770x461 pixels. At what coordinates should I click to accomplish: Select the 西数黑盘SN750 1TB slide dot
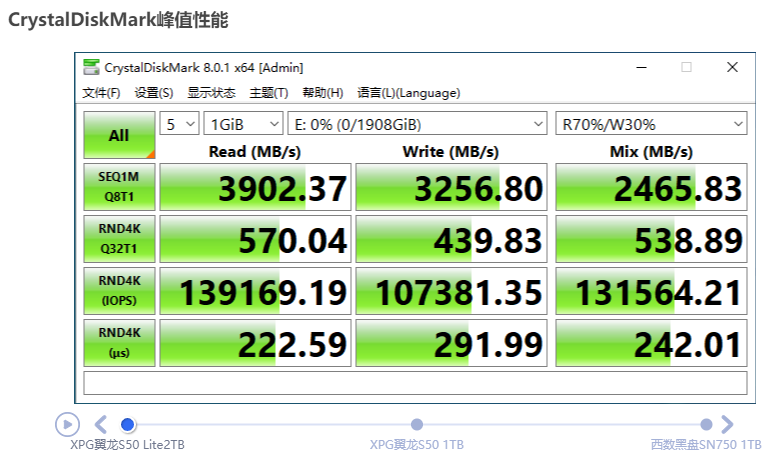[706, 425]
